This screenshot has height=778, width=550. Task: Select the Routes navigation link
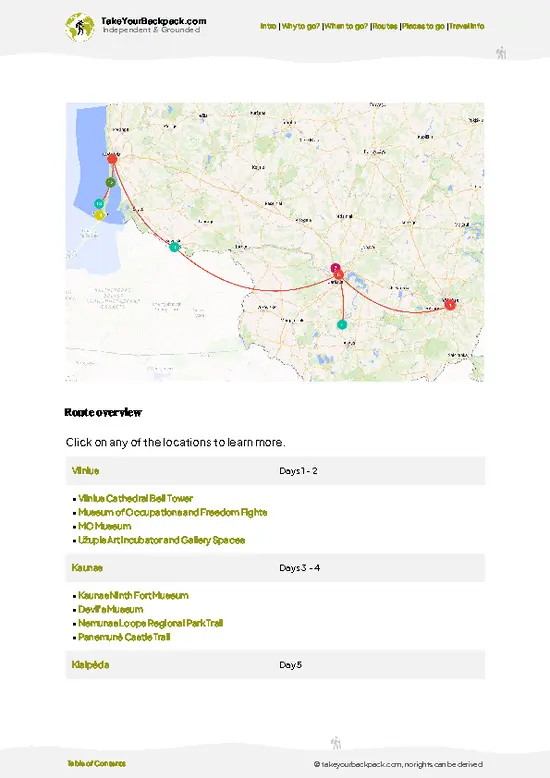click(385, 26)
